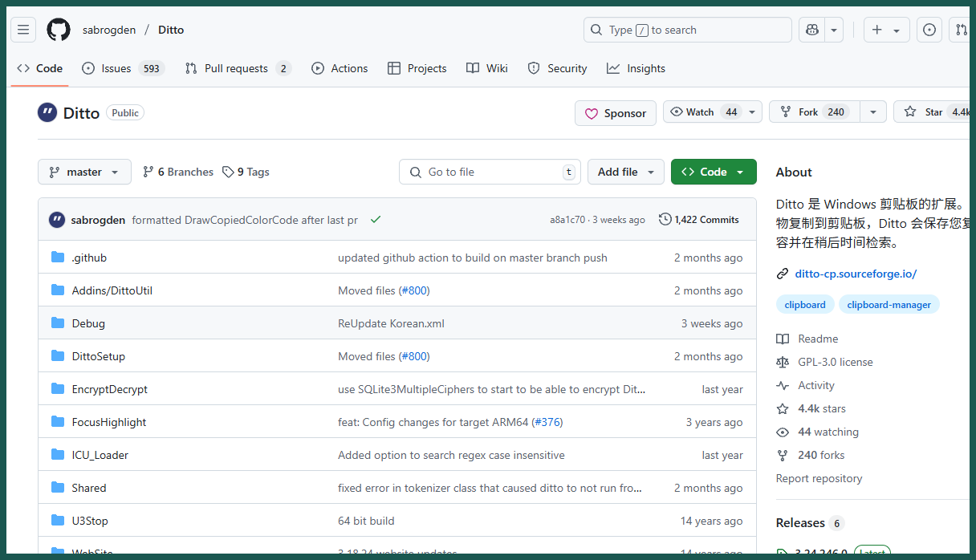Screen dimensions: 976x560
Task: Open the Activity link
Action: [x=806, y=385]
